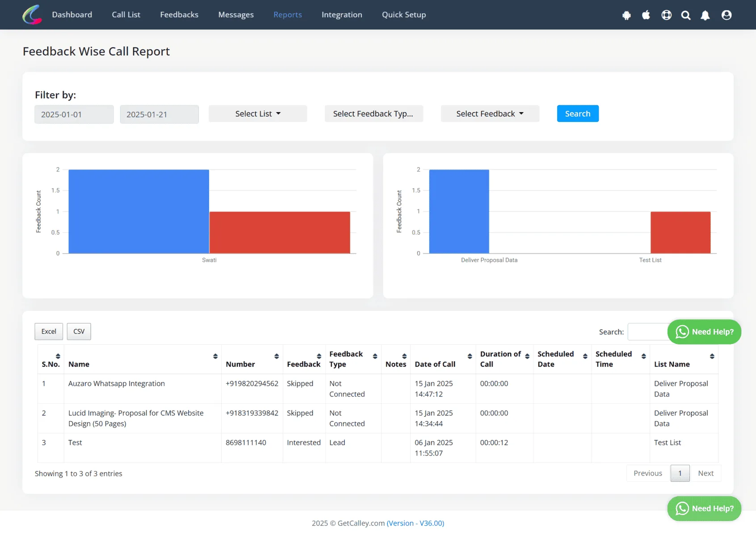Click the WhatsApp Need Help button near table

coord(704,332)
